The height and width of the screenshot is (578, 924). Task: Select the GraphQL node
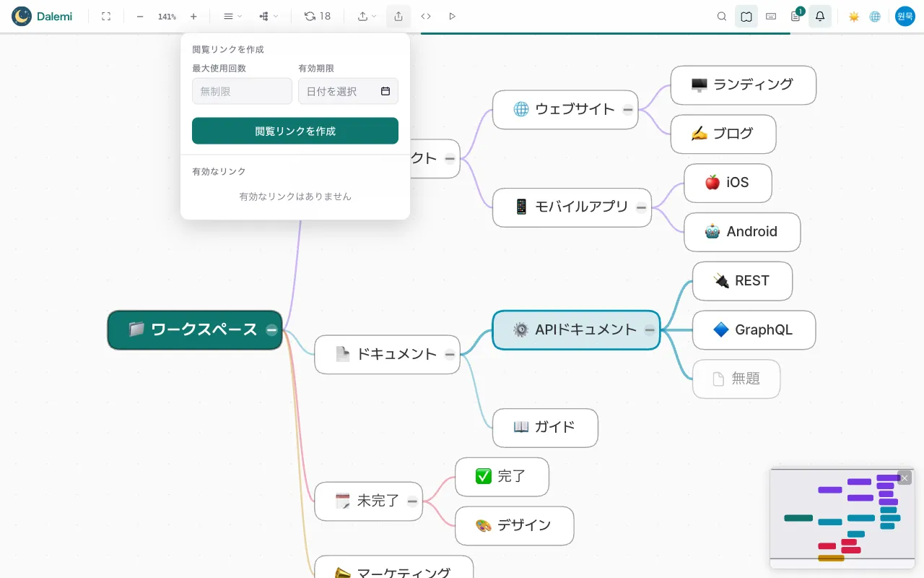tap(754, 330)
